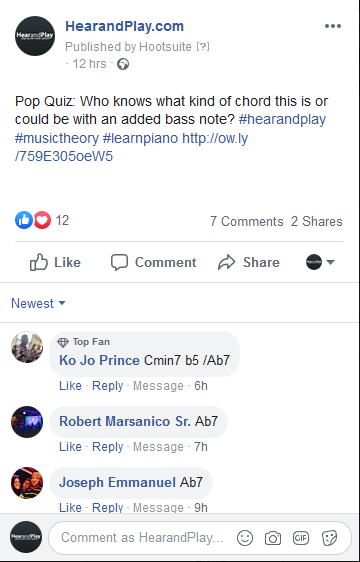
Task: Click Robert Marsanico Sr. profile picture
Action: (27, 422)
